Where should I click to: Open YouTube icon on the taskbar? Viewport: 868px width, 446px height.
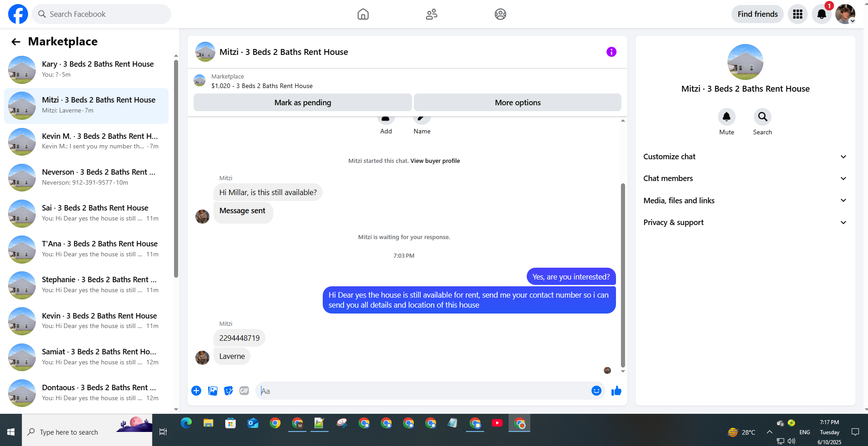(x=497, y=423)
